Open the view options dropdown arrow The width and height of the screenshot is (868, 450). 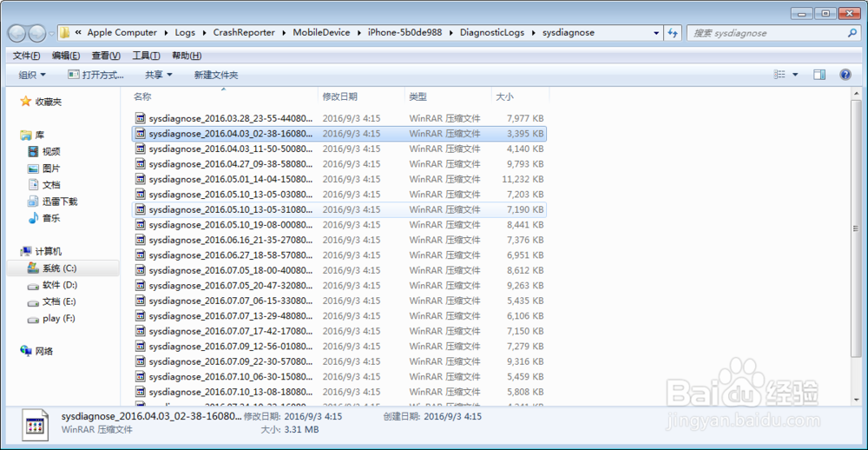click(x=795, y=75)
